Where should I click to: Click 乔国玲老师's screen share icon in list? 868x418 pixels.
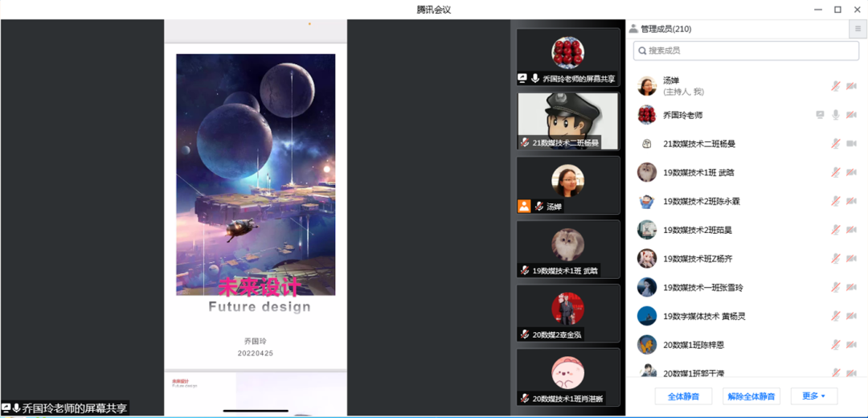pyautogui.click(x=820, y=115)
